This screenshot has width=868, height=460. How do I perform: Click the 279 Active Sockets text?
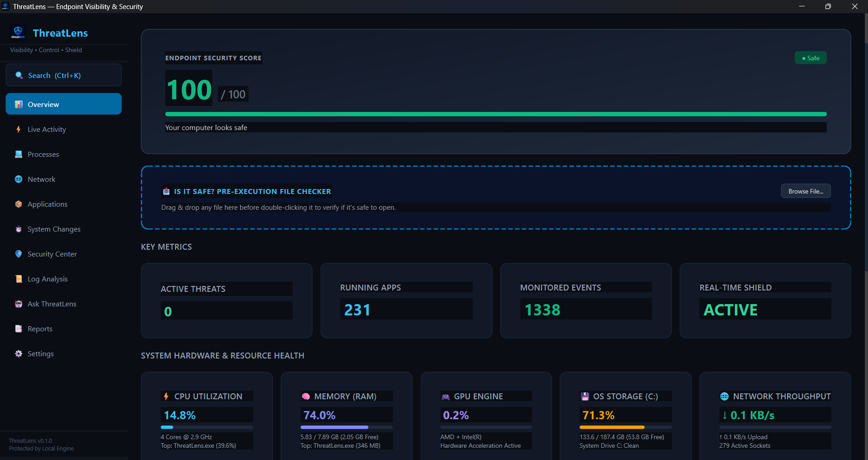coord(745,445)
